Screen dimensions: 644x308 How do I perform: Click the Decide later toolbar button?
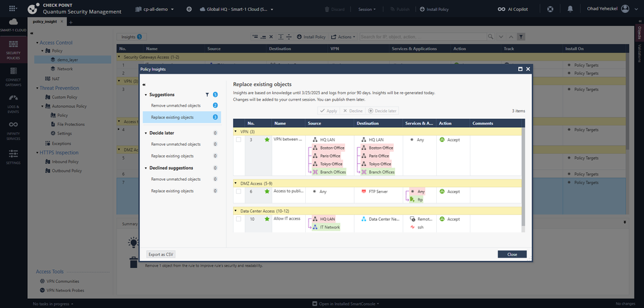(383, 111)
